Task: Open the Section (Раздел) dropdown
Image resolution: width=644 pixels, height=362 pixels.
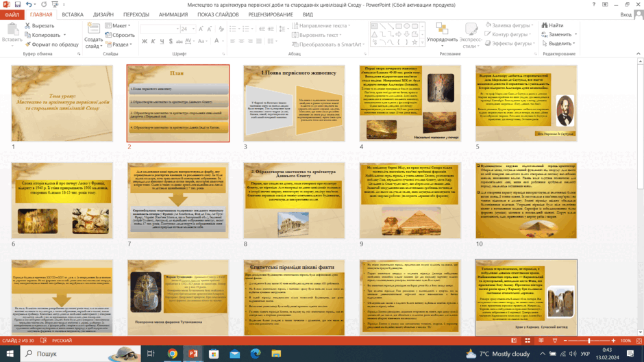Action: click(x=119, y=44)
